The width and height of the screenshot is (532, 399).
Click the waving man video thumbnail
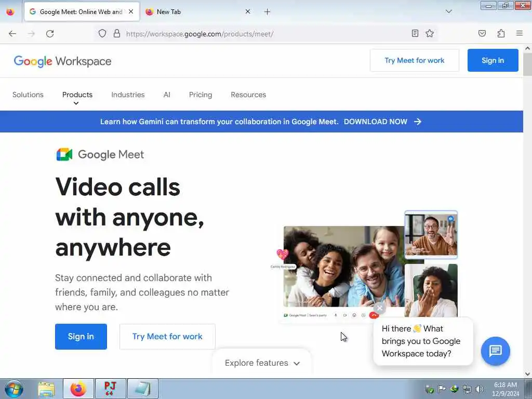431,235
